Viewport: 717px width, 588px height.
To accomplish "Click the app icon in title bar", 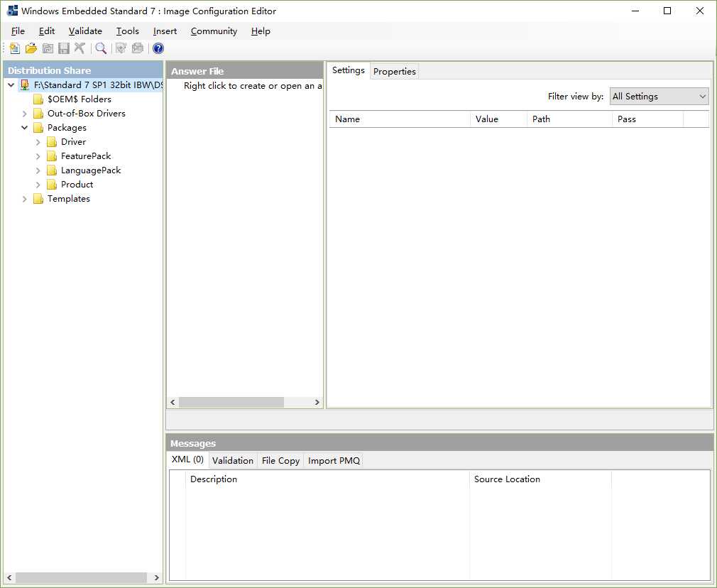I will (12, 11).
